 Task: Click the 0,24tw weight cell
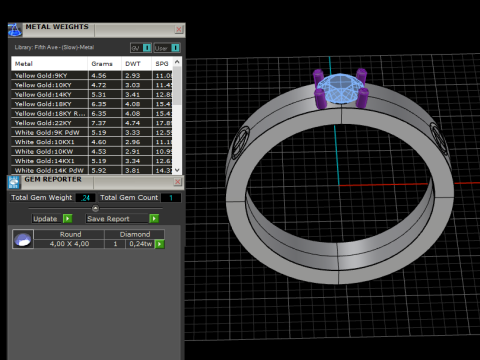pos(140,244)
